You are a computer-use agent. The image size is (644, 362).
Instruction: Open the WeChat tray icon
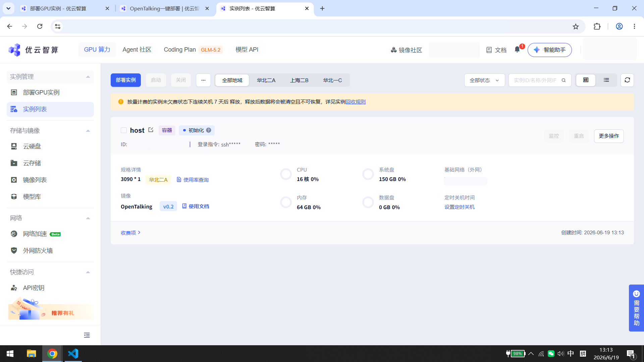pyautogui.click(x=551, y=354)
